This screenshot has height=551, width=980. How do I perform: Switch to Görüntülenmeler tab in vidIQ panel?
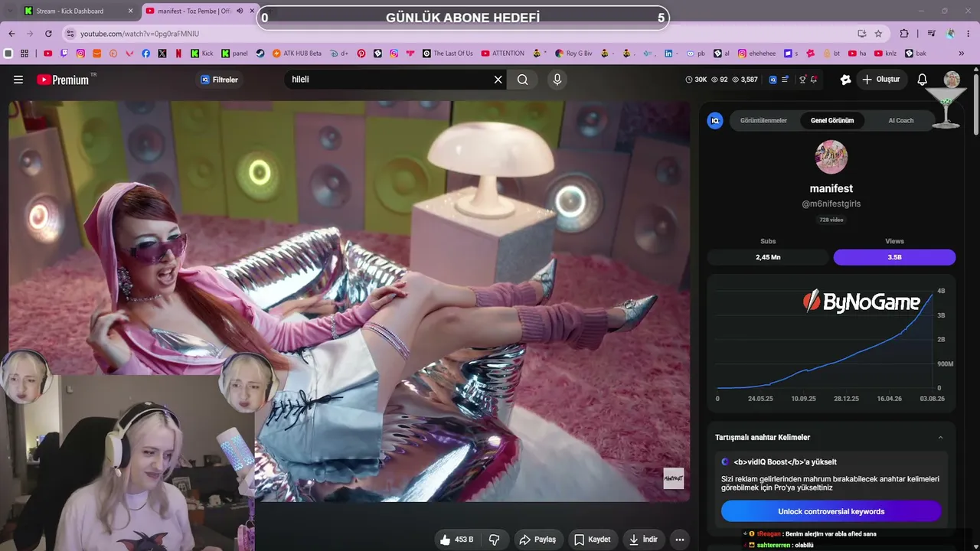coord(763,120)
